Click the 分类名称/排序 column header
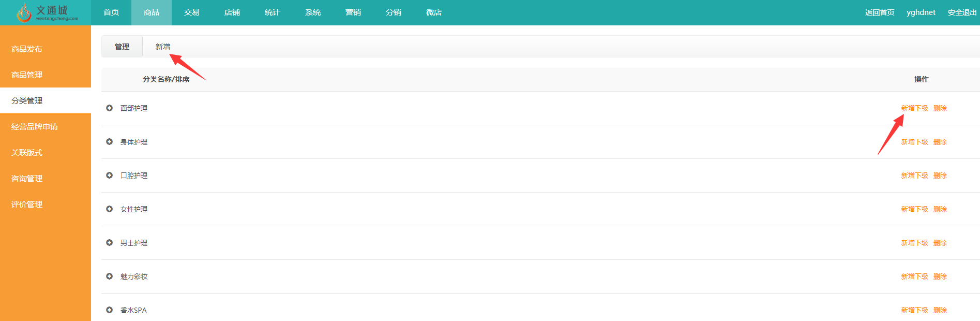This screenshot has height=321, width=980. [166, 79]
